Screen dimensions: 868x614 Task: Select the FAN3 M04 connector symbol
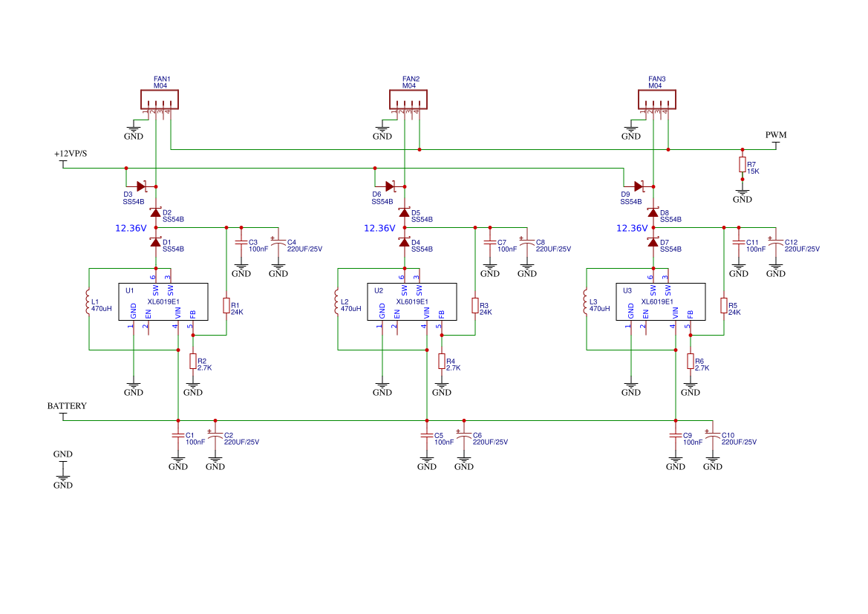click(x=657, y=99)
